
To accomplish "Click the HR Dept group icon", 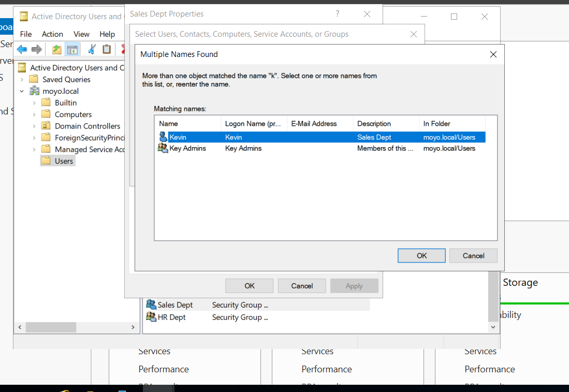I will [x=151, y=317].
